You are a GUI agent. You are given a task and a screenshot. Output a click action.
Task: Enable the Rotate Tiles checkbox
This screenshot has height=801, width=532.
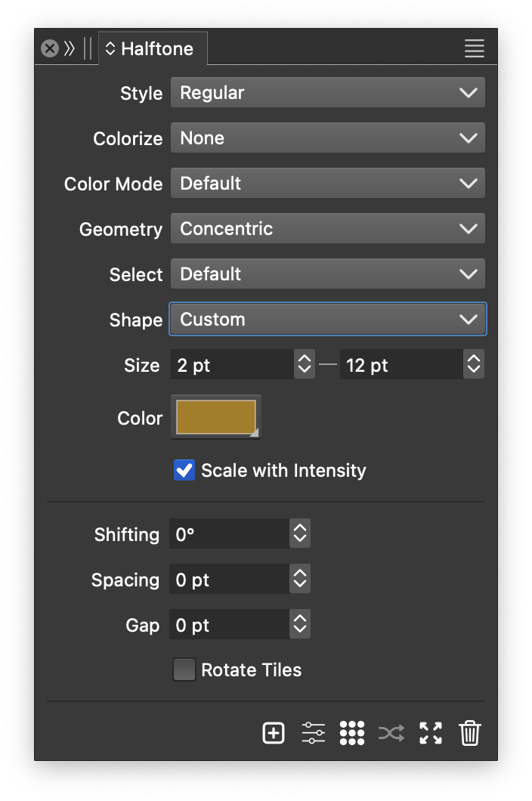184,670
